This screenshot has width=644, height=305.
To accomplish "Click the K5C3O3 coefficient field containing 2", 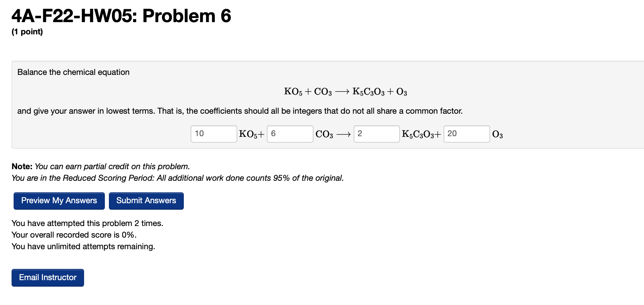I will tap(376, 134).
